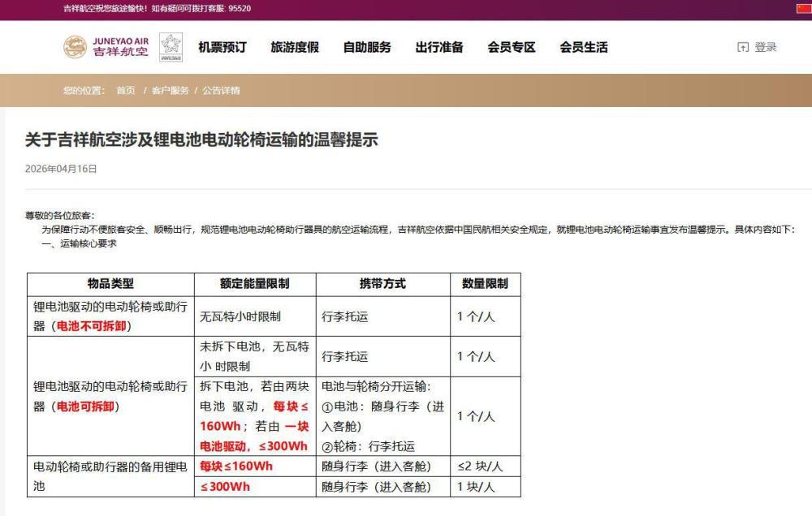This screenshot has height=516, width=812.
Task: Click the 数量限制 table header
Action: [486, 284]
